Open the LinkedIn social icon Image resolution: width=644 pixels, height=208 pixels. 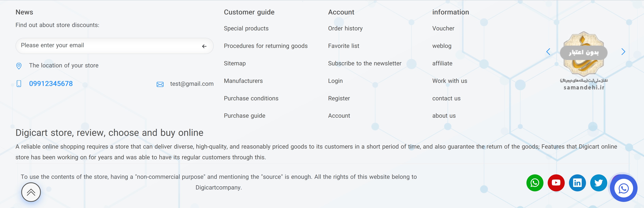577,183
